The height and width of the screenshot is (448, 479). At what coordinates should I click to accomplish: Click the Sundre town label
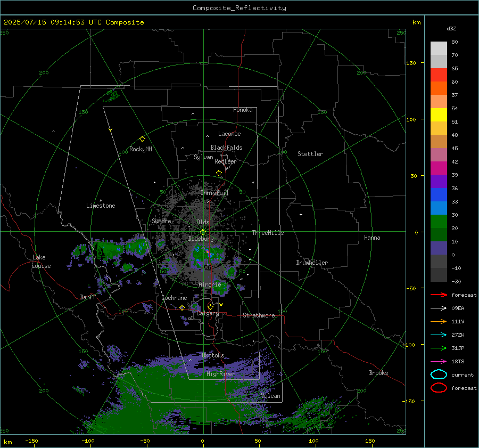(x=161, y=221)
